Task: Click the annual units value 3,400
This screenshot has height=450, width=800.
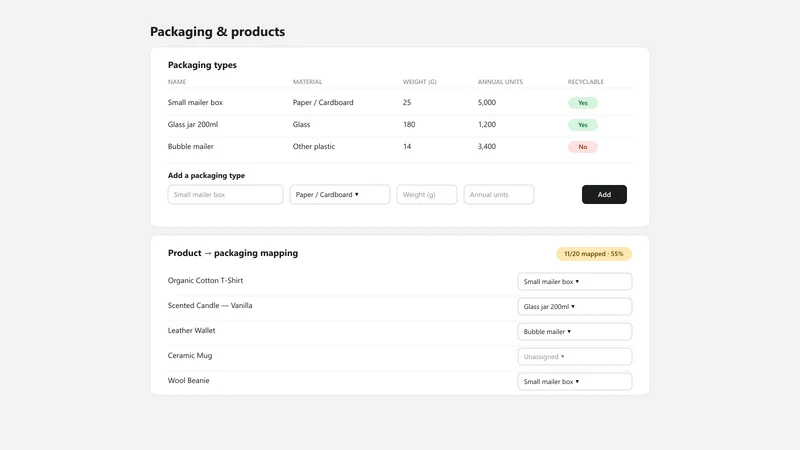Action: pyautogui.click(x=487, y=146)
